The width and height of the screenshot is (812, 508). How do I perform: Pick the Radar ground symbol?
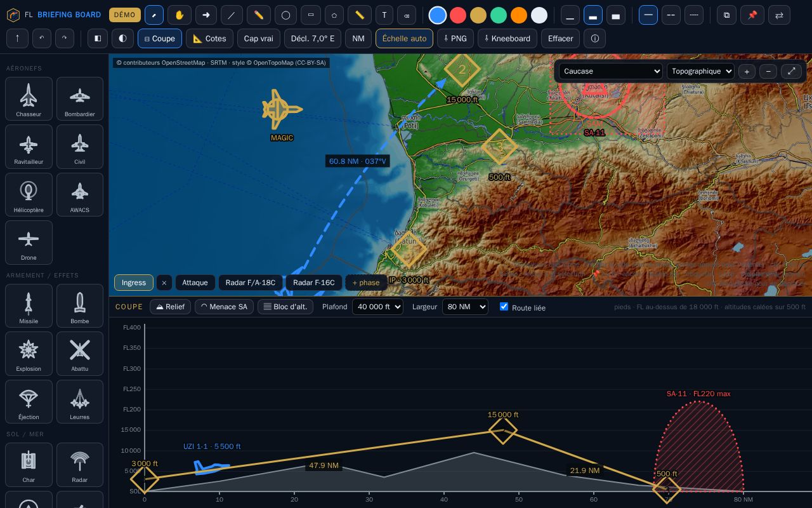click(80, 465)
